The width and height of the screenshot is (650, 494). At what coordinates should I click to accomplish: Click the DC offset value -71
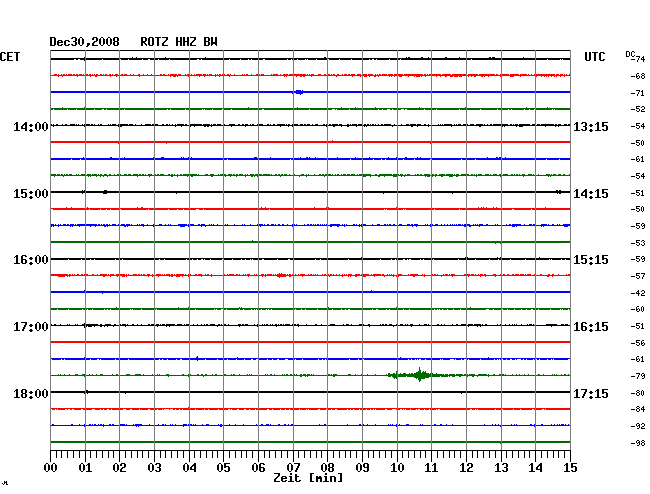[x=638, y=93]
